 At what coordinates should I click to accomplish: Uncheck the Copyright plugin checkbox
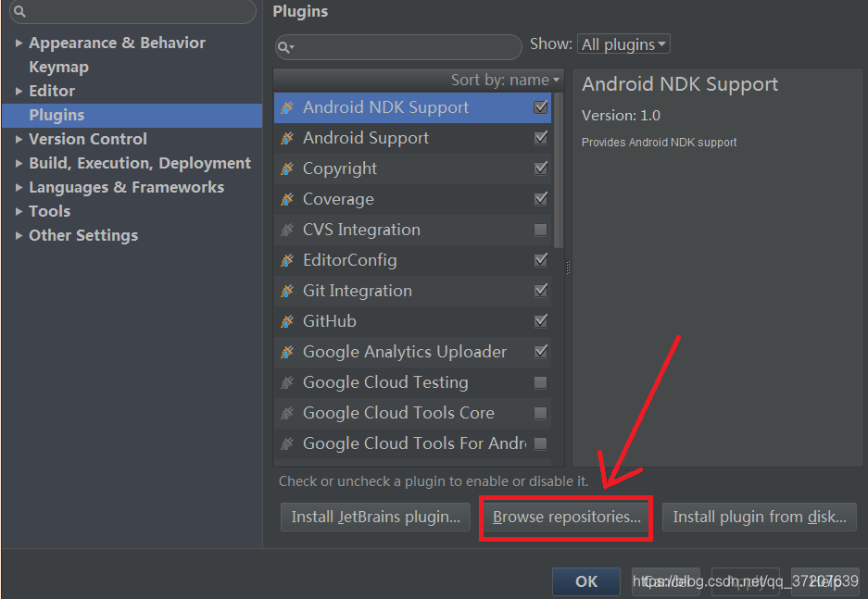click(x=541, y=168)
